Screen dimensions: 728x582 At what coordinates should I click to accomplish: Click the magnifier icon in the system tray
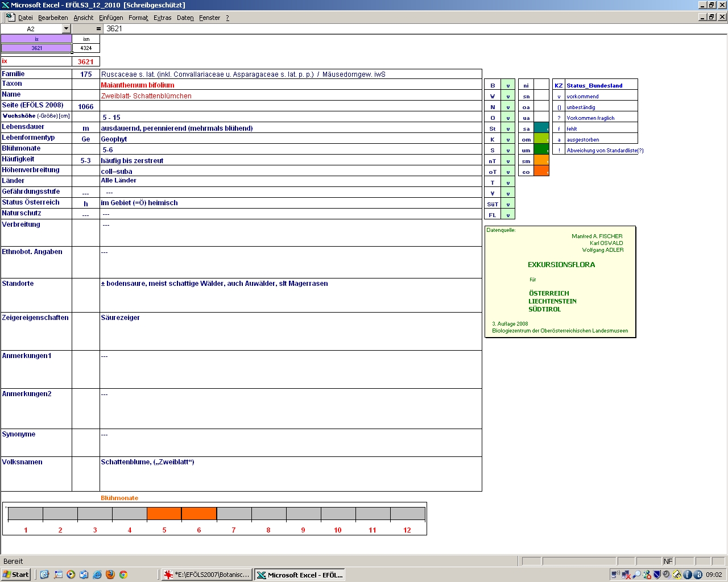[x=636, y=575]
